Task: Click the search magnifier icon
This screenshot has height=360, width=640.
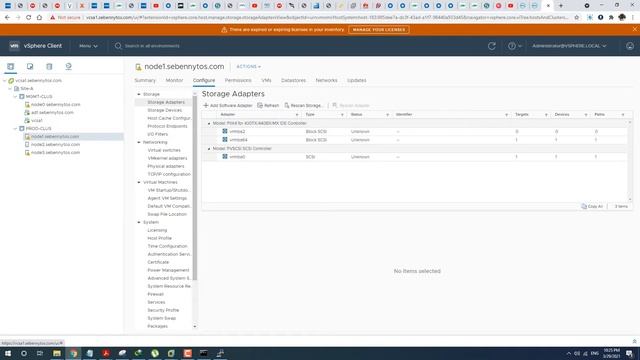Action: click(118, 46)
